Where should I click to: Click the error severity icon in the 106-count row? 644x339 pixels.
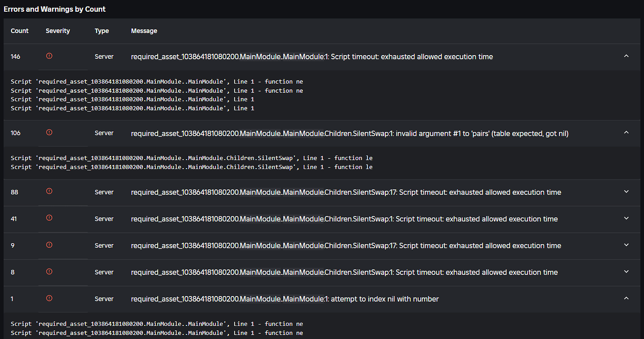pos(49,133)
